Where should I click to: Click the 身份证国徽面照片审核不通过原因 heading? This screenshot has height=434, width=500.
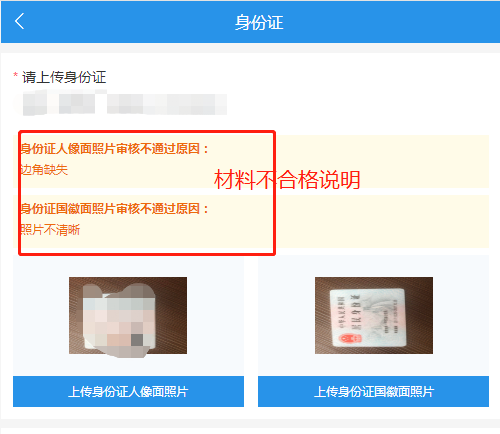pos(114,209)
